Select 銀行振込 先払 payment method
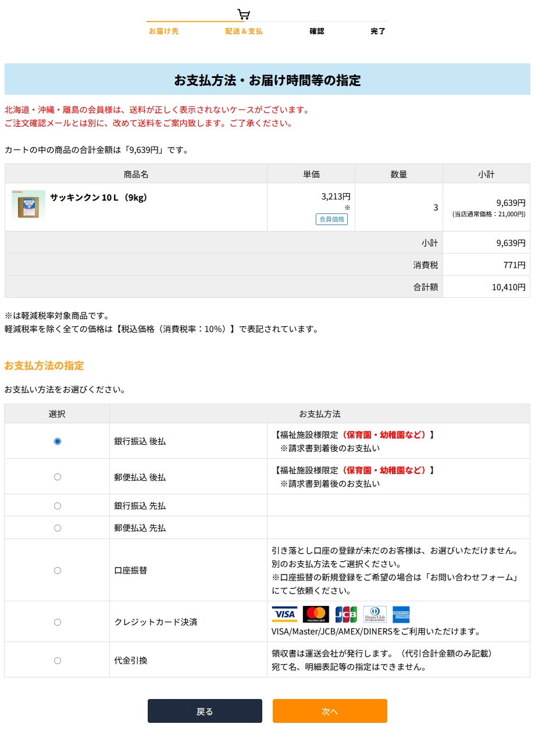The width and height of the screenshot is (535, 756). coord(57,505)
